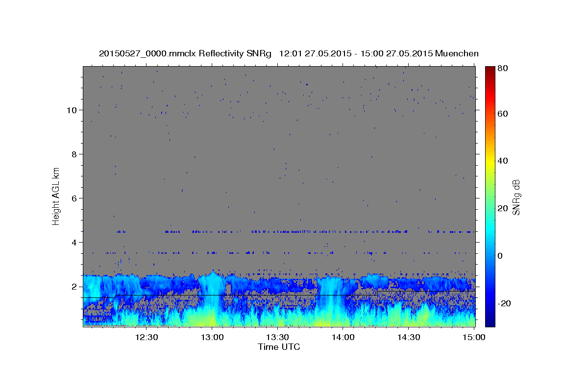
Task: Click the colorbar value -20
Action: click(x=504, y=303)
